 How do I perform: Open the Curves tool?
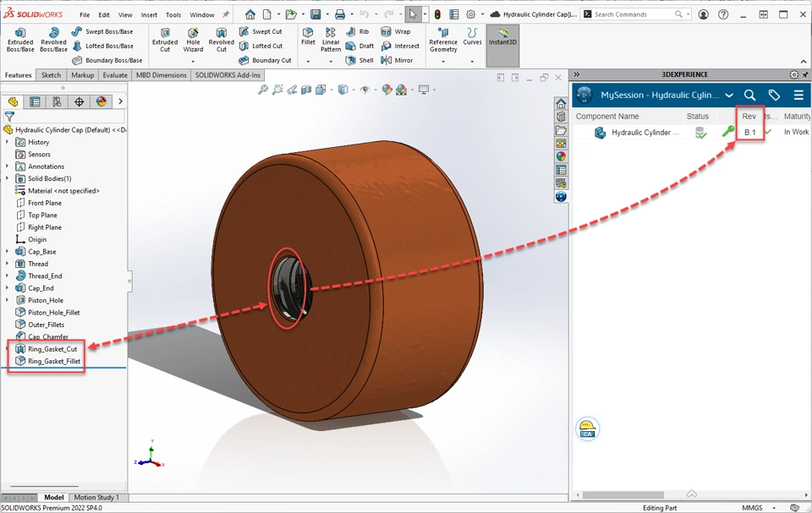point(472,36)
